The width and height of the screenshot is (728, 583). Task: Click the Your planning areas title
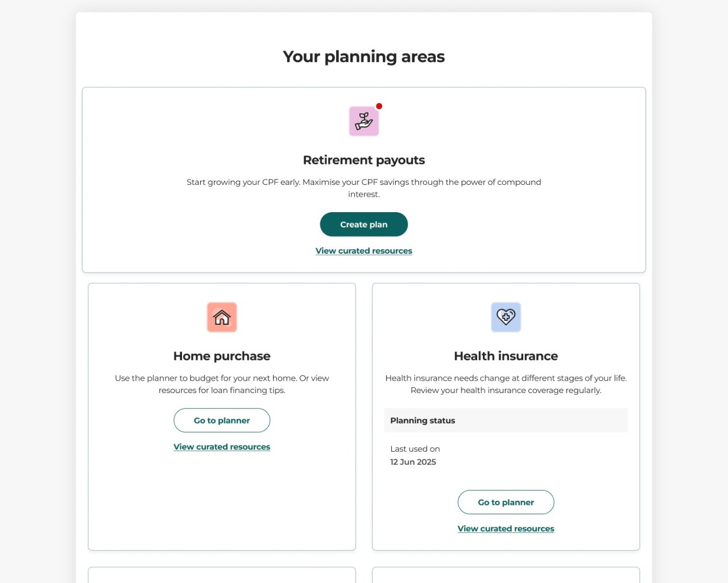coord(364,56)
